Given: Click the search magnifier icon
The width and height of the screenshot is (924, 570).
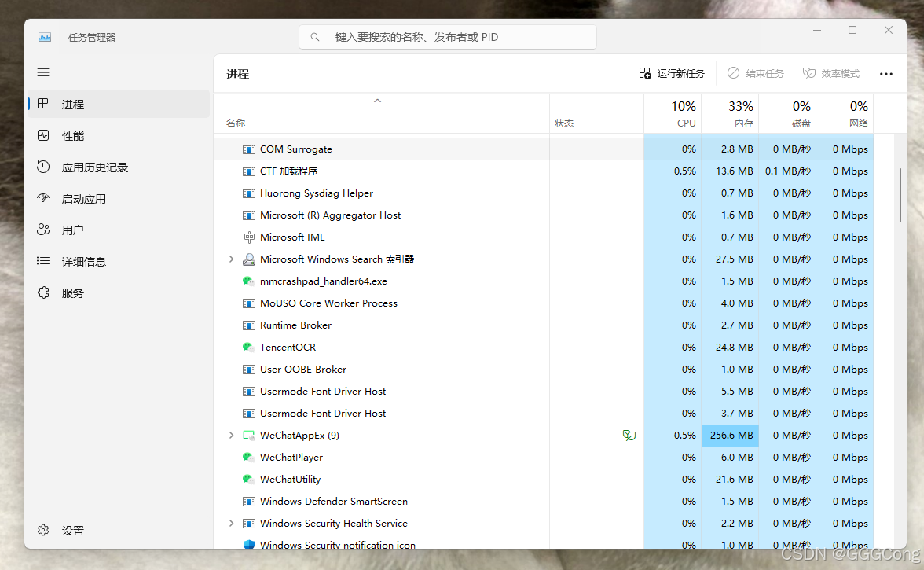Looking at the screenshot, I should point(315,37).
